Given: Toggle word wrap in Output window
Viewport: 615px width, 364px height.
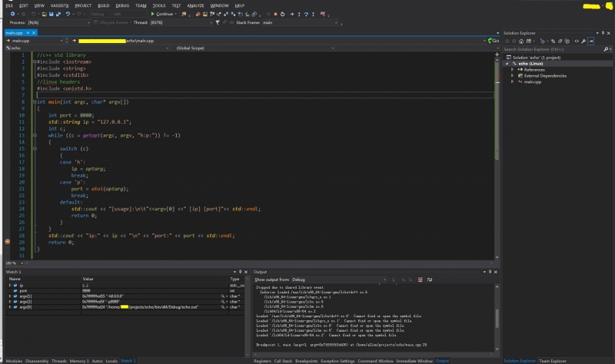Looking at the screenshot, I should coord(430,280).
